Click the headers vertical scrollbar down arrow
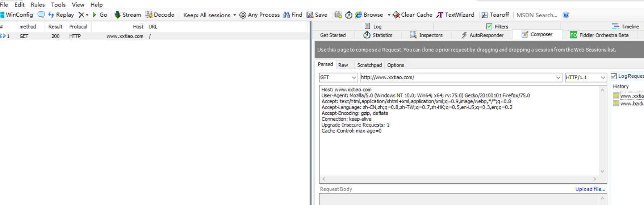This screenshot has height=205, width=644. click(x=603, y=172)
